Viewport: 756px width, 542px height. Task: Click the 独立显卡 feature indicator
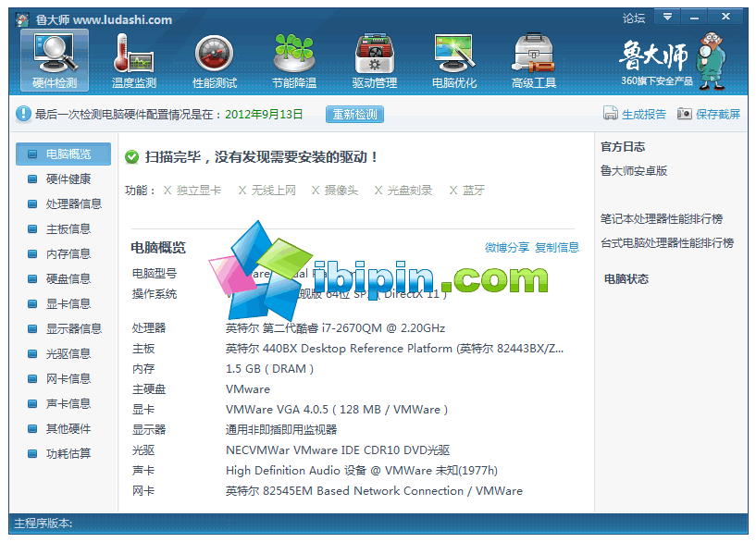pyautogui.click(x=192, y=191)
